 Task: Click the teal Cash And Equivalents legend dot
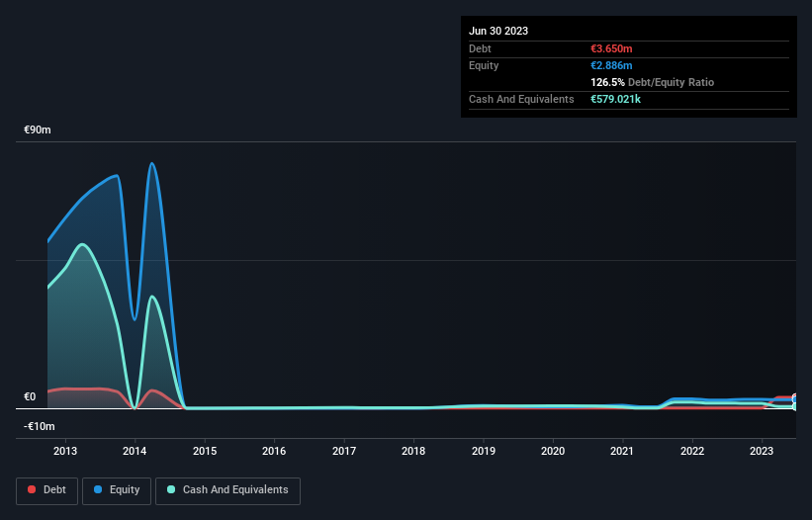(x=171, y=489)
